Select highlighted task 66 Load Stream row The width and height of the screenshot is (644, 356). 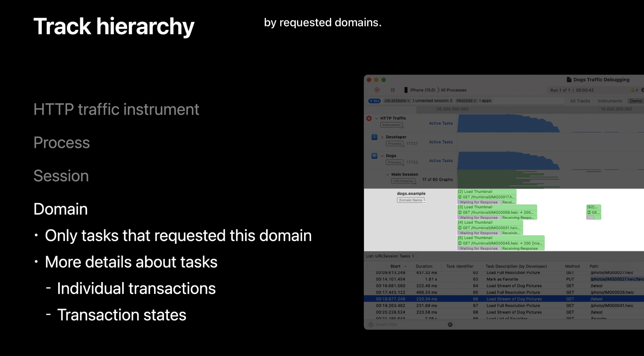pos(504,299)
